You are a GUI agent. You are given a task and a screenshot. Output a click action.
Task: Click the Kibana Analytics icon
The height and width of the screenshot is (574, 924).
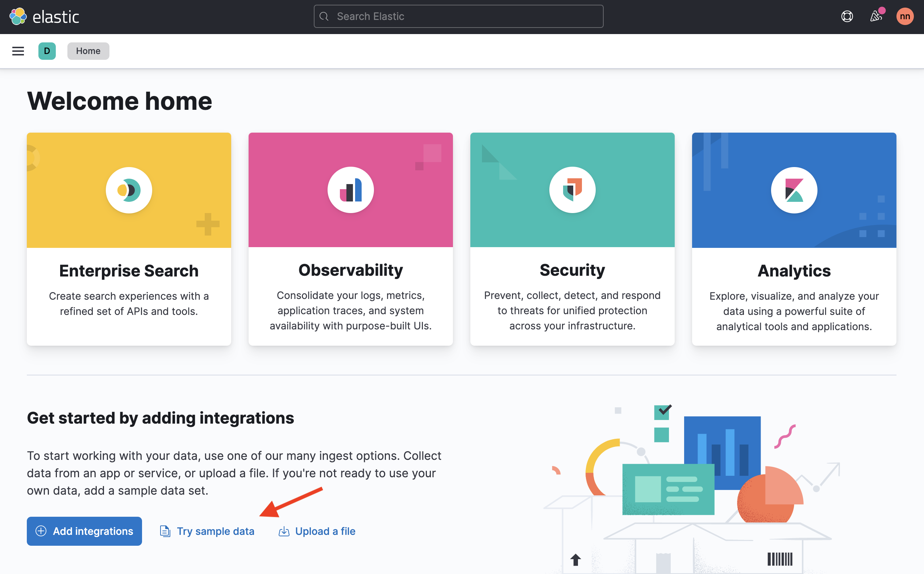pyautogui.click(x=794, y=190)
